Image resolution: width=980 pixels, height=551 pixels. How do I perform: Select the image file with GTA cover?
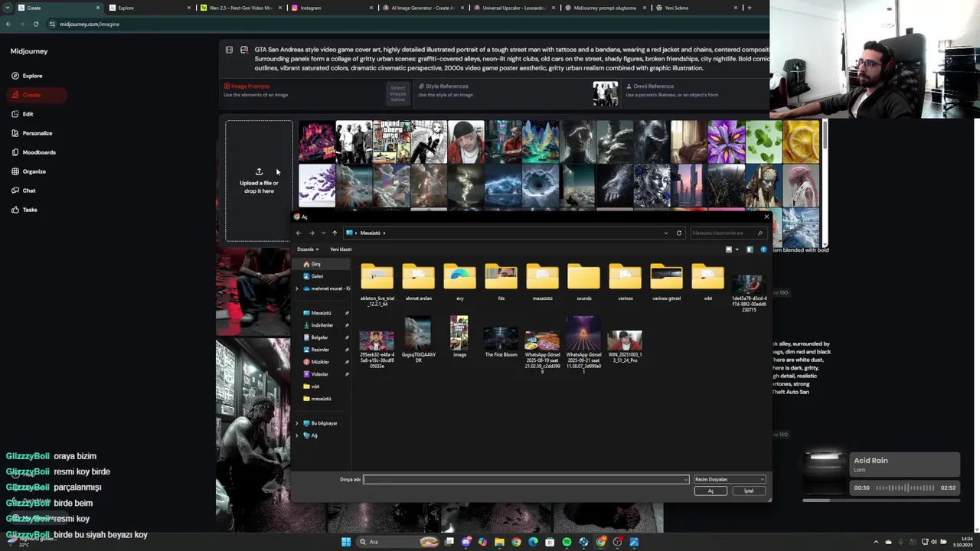click(459, 337)
